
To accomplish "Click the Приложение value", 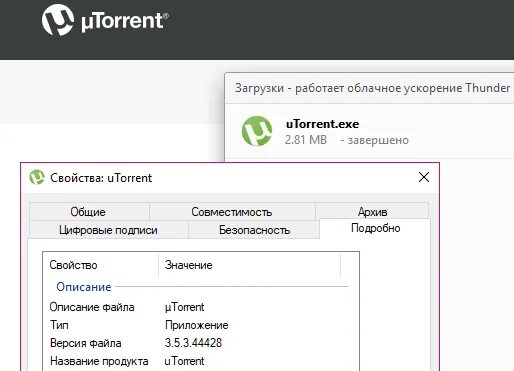I will (197, 325).
